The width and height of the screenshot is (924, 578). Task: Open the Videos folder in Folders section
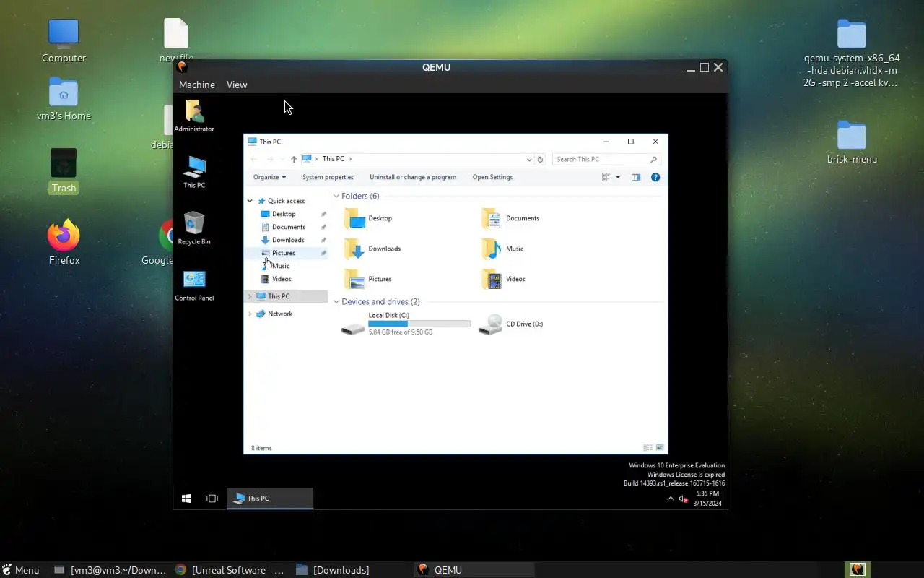[503, 279]
